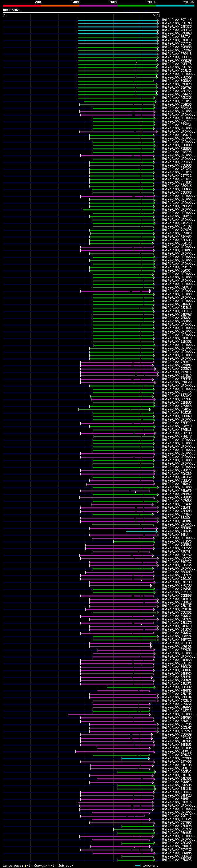Click label UniRef100_A7QXR9
The image size is (197, 868).
point(176,78)
